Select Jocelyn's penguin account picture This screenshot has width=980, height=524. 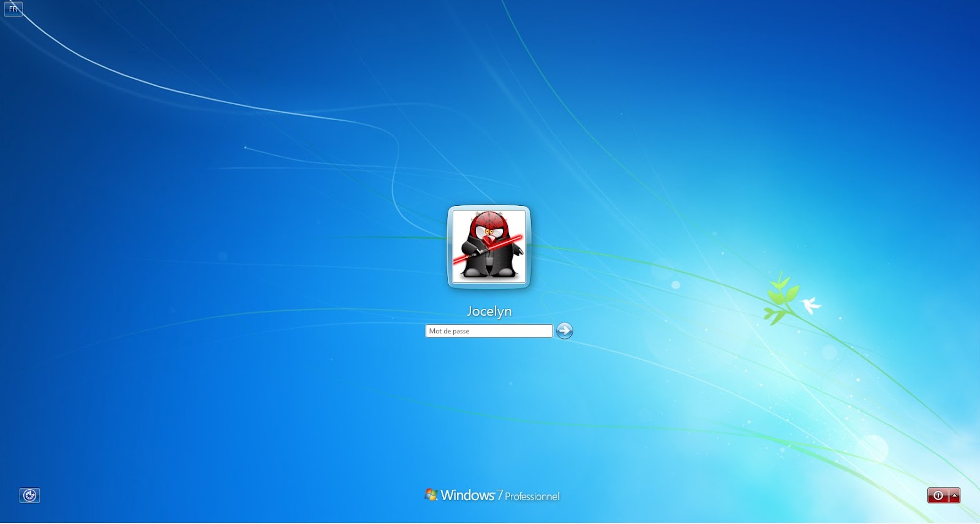(489, 246)
